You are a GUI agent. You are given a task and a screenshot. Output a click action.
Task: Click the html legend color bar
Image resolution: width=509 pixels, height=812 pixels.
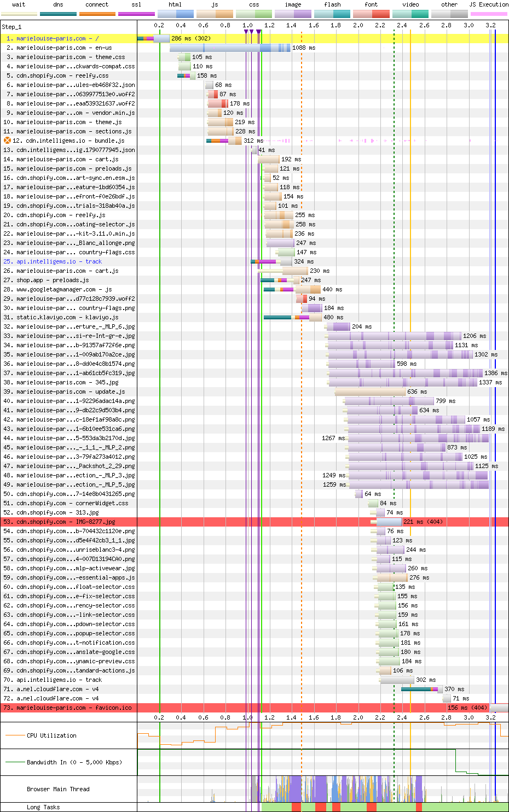point(176,14)
